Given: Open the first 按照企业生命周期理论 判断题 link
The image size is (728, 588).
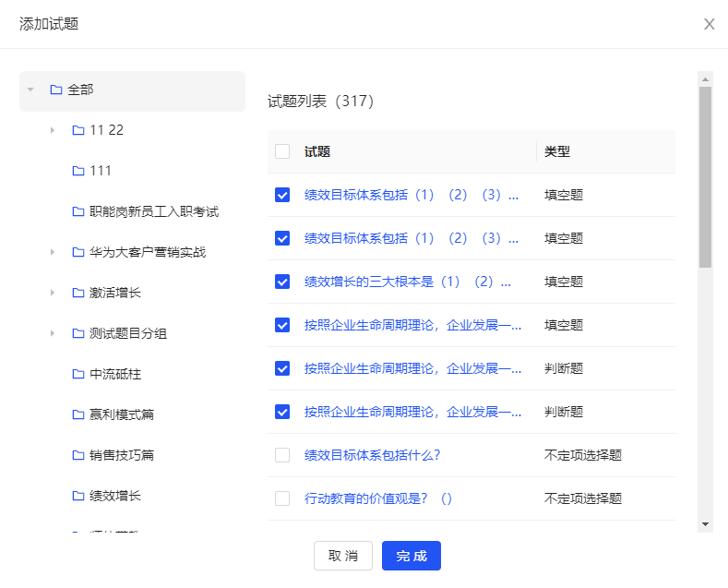Looking at the screenshot, I should (x=412, y=368).
